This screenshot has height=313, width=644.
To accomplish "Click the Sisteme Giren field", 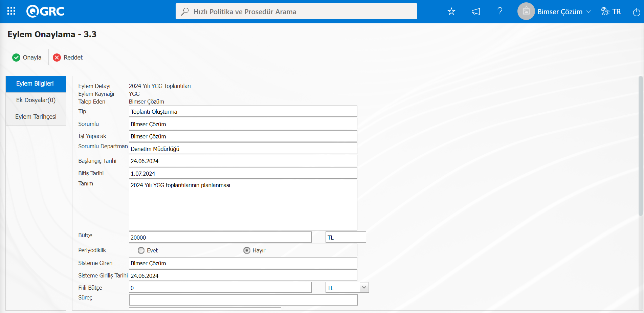I will (x=243, y=263).
